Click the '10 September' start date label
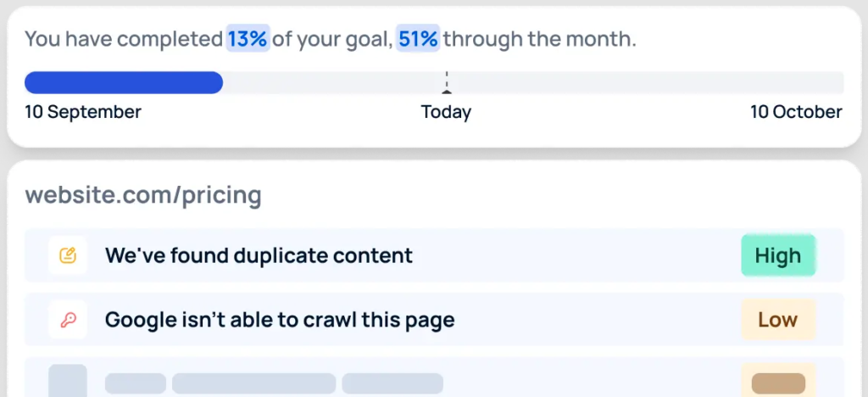Viewport: 868px width, 397px height. (83, 112)
